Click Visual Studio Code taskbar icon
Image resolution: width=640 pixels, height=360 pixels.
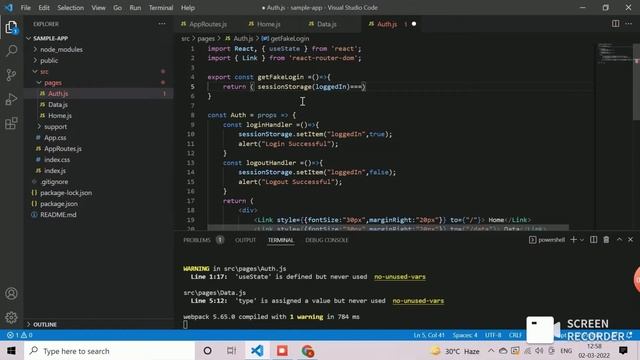257,351
